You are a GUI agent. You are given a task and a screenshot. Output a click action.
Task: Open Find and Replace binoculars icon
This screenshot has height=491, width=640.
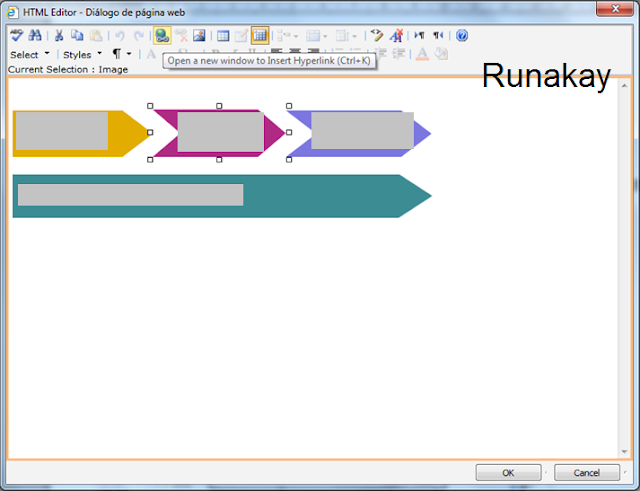(x=35, y=36)
